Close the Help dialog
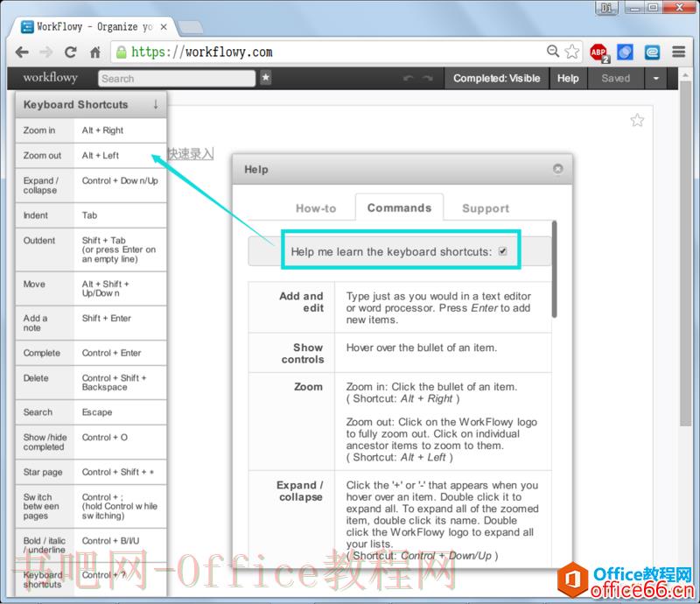This screenshot has height=604, width=700. tap(558, 168)
